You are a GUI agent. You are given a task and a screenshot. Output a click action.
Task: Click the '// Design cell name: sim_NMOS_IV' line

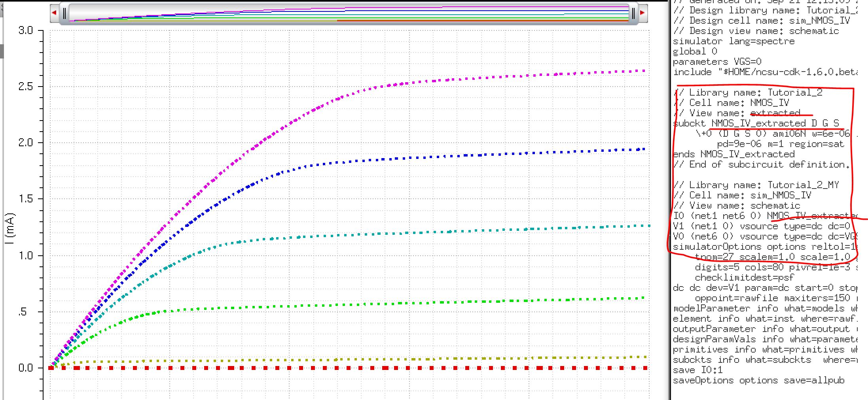tap(761, 21)
